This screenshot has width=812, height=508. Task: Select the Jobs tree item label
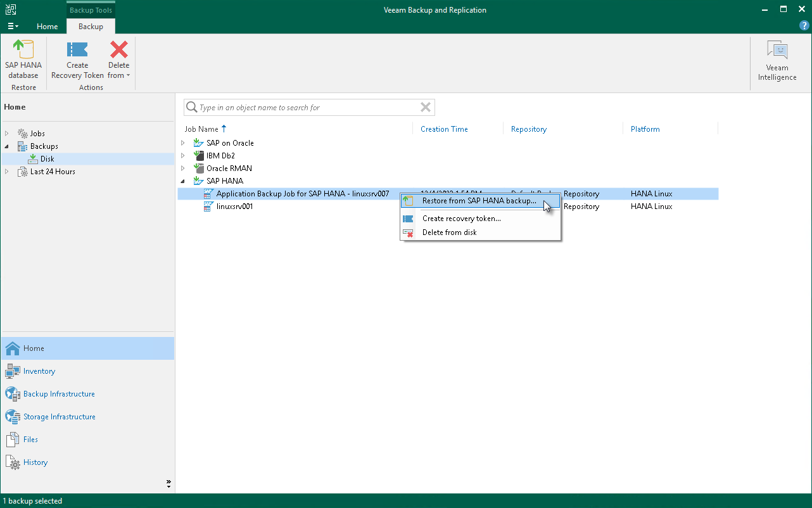coord(37,134)
